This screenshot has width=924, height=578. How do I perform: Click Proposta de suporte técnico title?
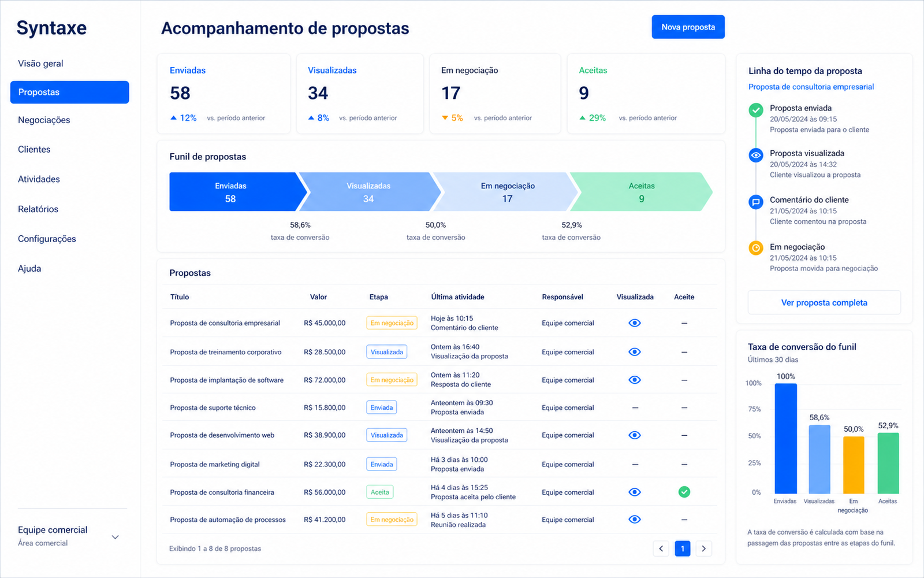[213, 407]
